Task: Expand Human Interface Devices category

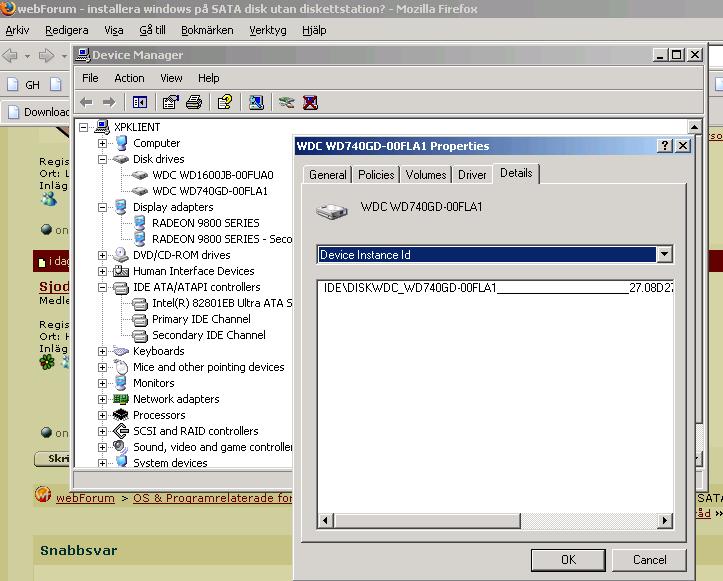Action: coord(102,272)
